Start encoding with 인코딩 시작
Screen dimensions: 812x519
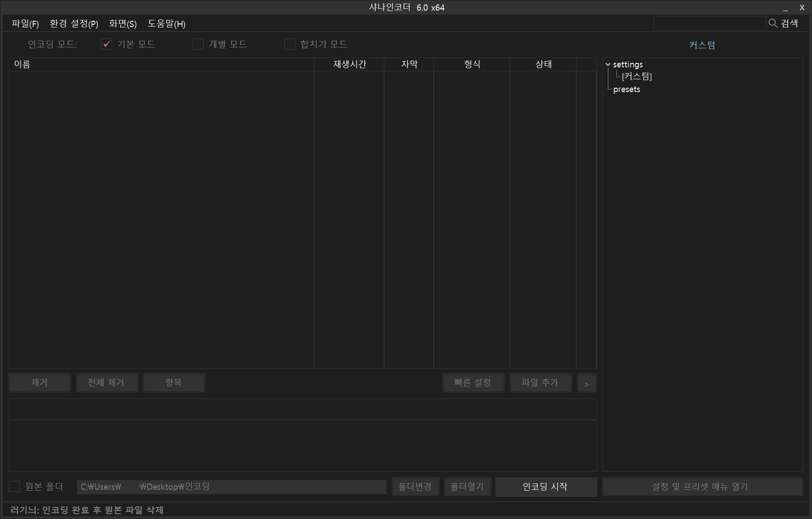[546, 487]
